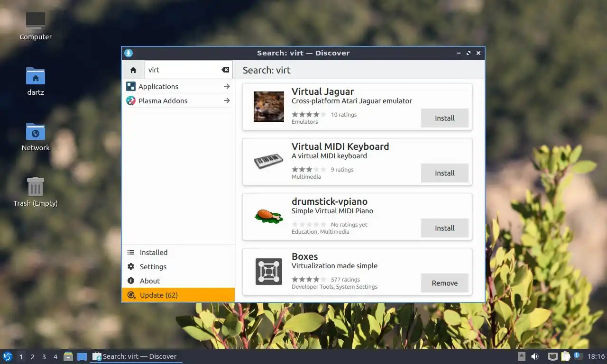The image size is (607, 364).
Task: Click the wired network tray icon
Action: [553, 356]
